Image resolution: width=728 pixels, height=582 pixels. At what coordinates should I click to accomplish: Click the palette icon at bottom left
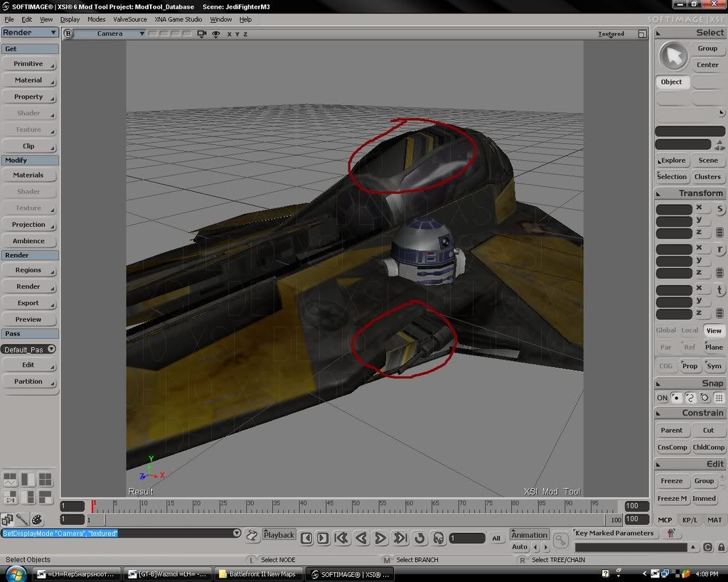36,519
